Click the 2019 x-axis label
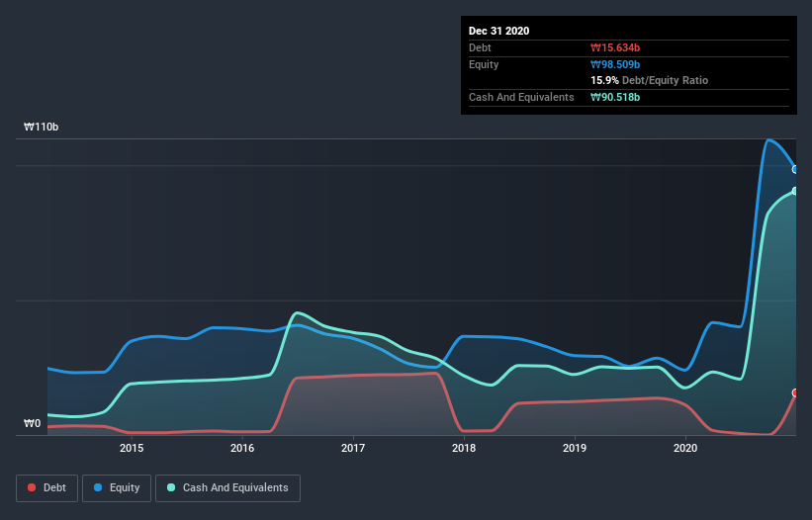812x520 pixels. (x=575, y=448)
